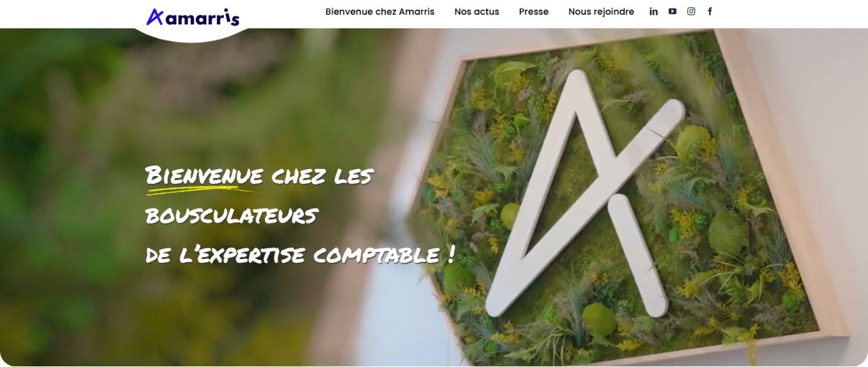The width and height of the screenshot is (868, 367).
Task: Open Bienvenue chez Amarris menu item
Action: pos(379,12)
